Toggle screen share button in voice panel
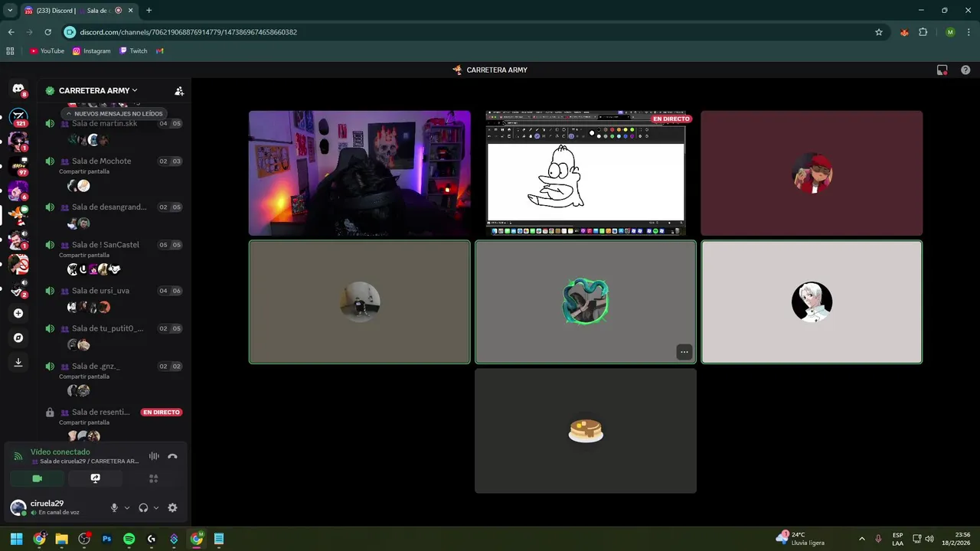This screenshot has height=551, width=980. click(x=95, y=478)
